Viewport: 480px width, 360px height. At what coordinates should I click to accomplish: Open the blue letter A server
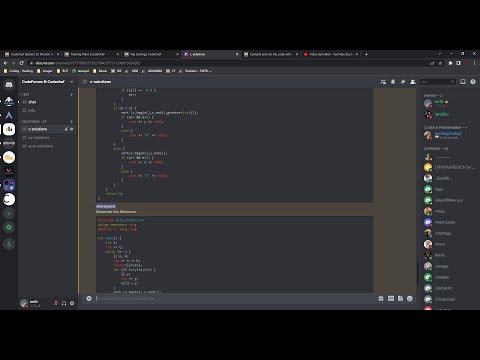point(9,115)
